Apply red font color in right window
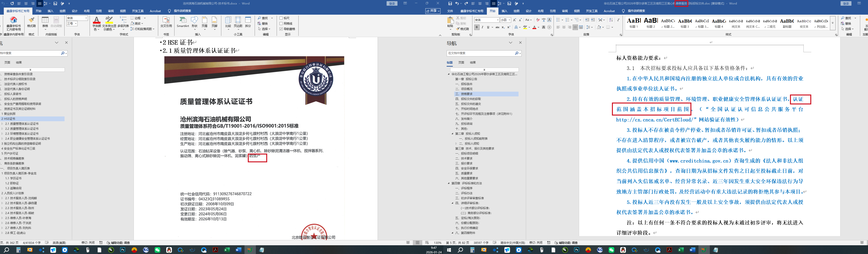 [x=534, y=27]
